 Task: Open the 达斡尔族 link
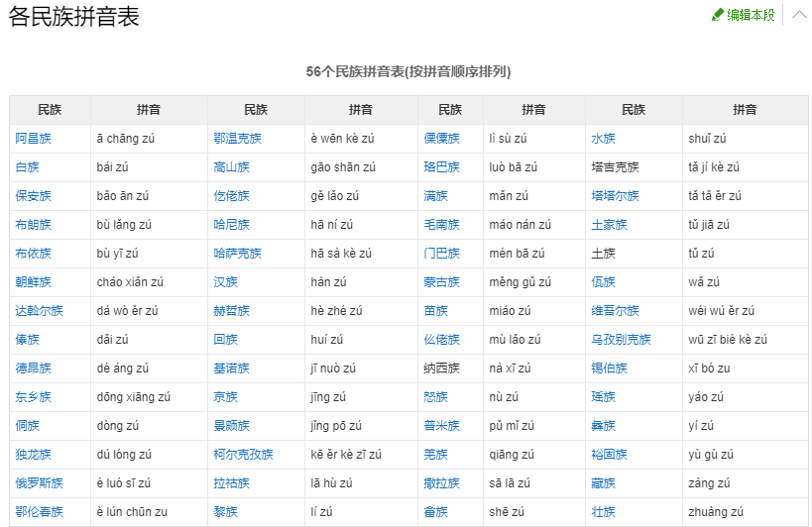(x=40, y=311)
